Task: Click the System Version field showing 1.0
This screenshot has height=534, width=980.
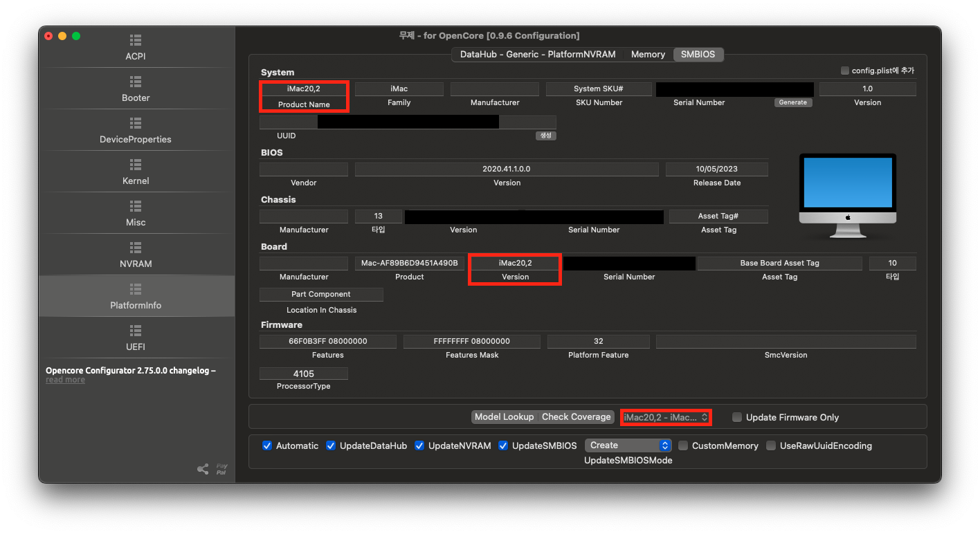Action: coord(868,89)
